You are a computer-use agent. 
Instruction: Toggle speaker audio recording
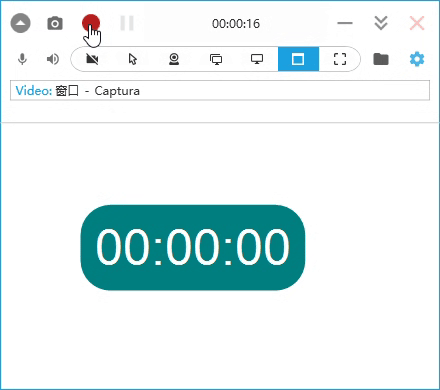53,59
